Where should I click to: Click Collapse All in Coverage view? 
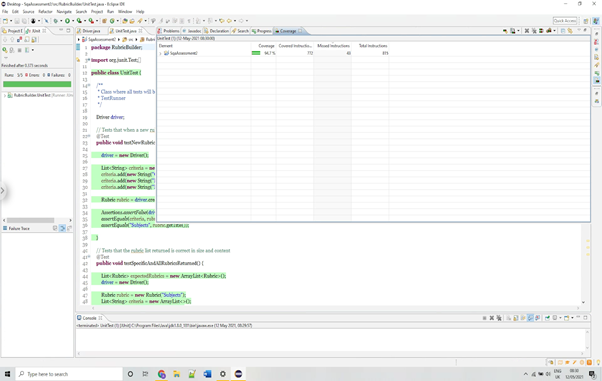[x=563, y=31]
